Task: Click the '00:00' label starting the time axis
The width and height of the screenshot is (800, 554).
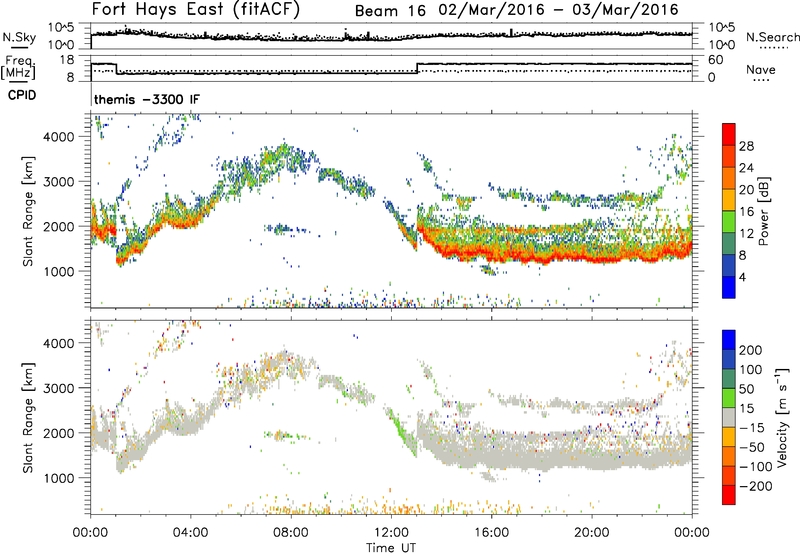Action: (91, 533)
